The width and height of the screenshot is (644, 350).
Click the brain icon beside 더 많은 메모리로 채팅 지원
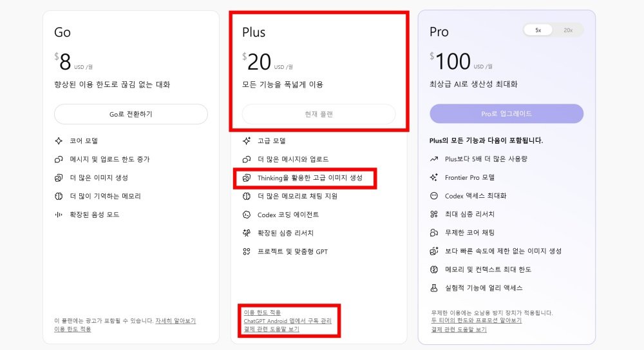click(247, 196)
